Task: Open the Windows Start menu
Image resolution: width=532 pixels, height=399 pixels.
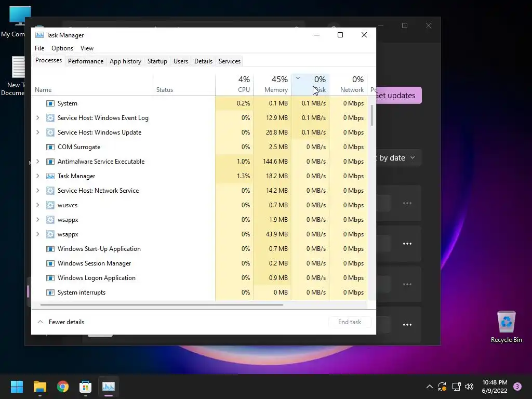Action: coord(17,387)
